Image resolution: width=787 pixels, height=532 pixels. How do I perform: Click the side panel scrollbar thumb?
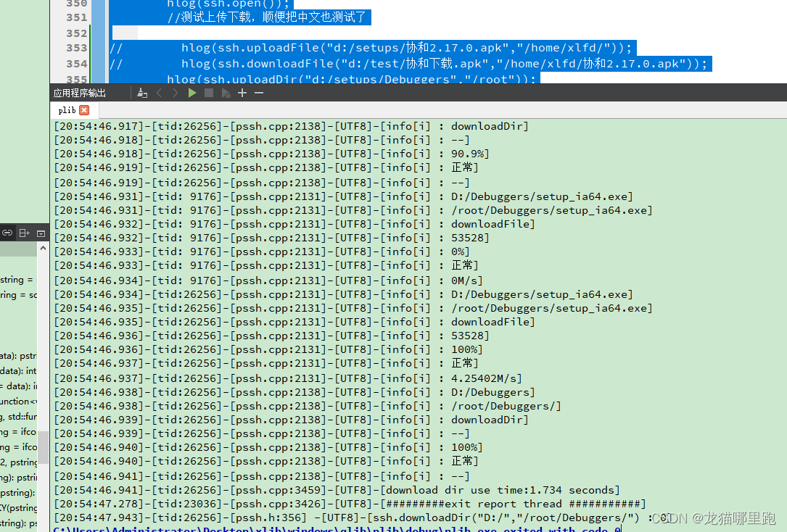pos(44,447)
